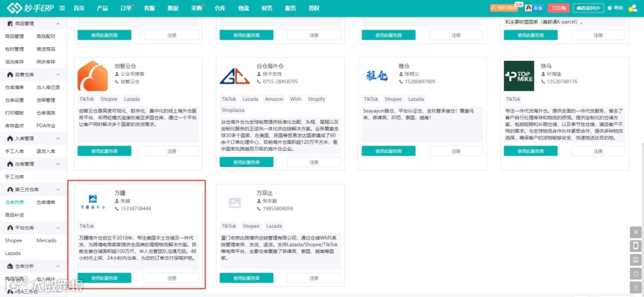Click 使用此服务商 for 雅仓
Screen dimensions: 644x297
389,151
